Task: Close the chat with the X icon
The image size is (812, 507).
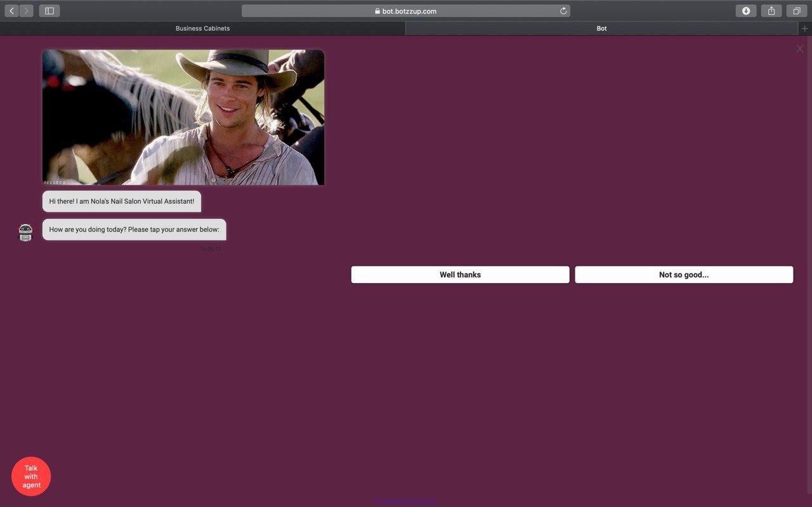Action: 800,49
